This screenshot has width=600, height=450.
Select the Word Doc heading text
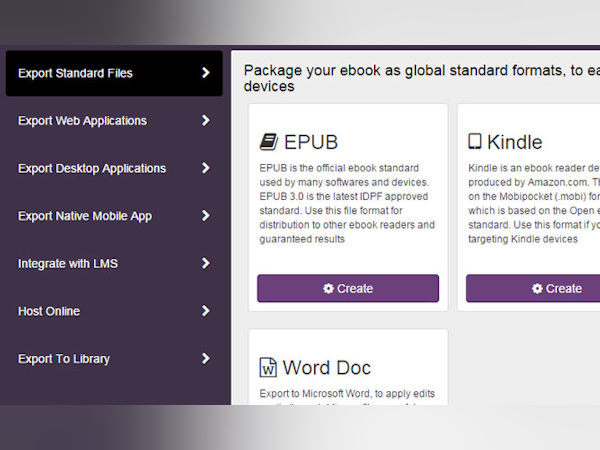(327, 368)
